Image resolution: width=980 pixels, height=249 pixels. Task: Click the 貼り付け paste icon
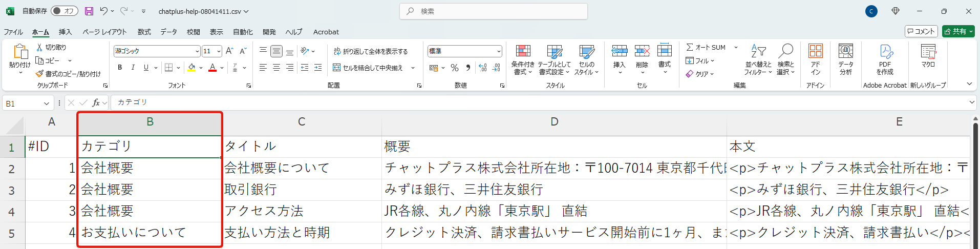20,52
